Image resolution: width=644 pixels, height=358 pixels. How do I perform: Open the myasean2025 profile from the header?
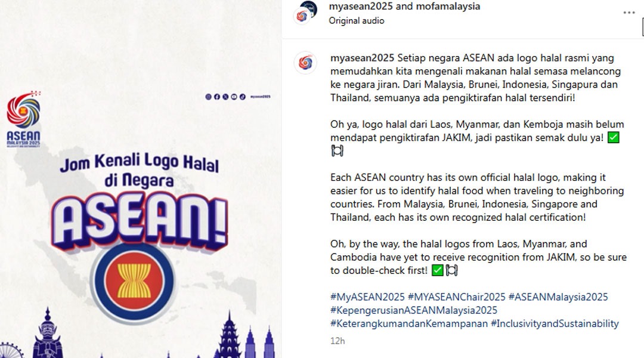361,6
